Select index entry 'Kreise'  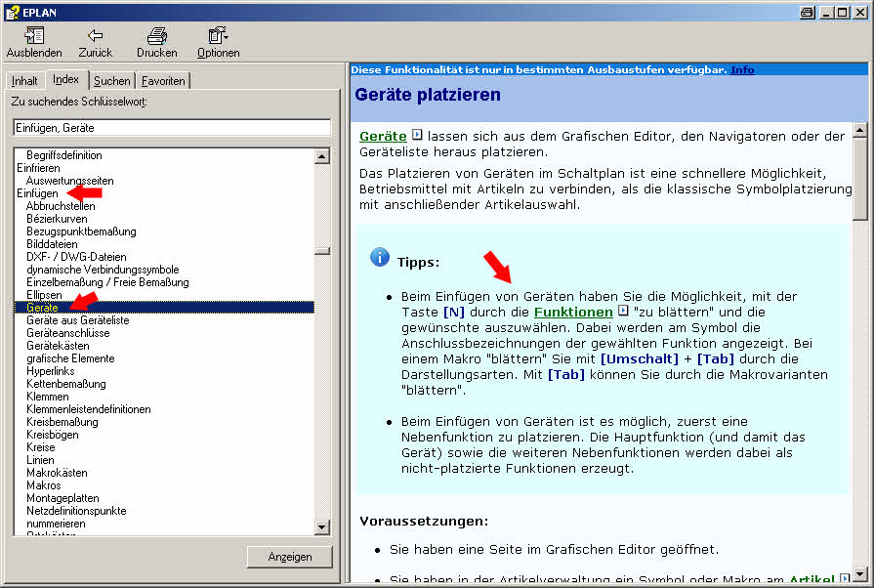point(41,447)
